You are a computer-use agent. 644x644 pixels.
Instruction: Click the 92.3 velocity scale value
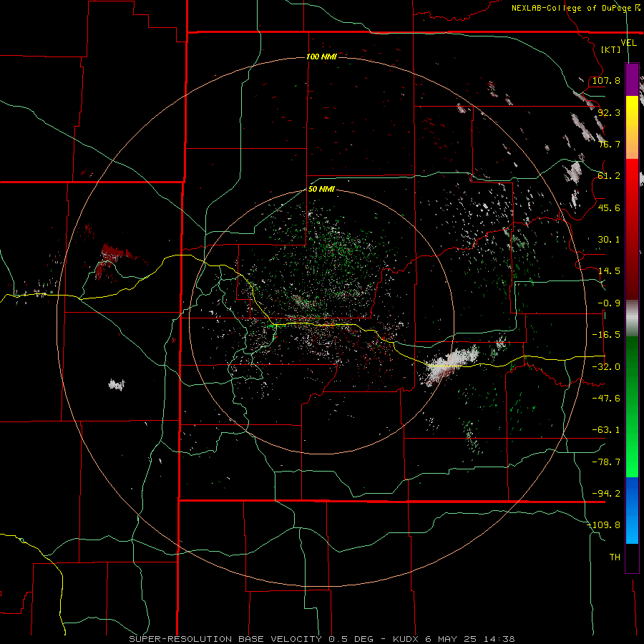609,112
